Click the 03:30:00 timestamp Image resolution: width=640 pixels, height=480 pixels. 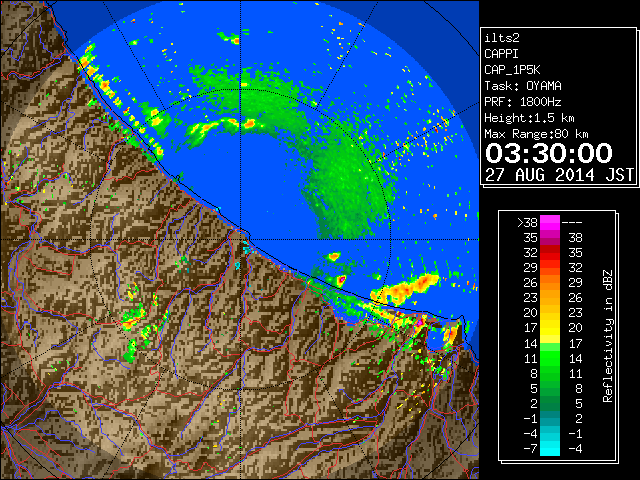pos(549,153)
